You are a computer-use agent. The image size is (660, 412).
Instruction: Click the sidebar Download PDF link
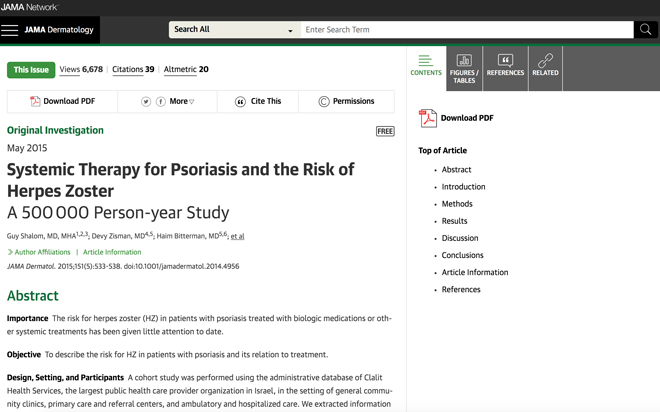coord(467,118)
